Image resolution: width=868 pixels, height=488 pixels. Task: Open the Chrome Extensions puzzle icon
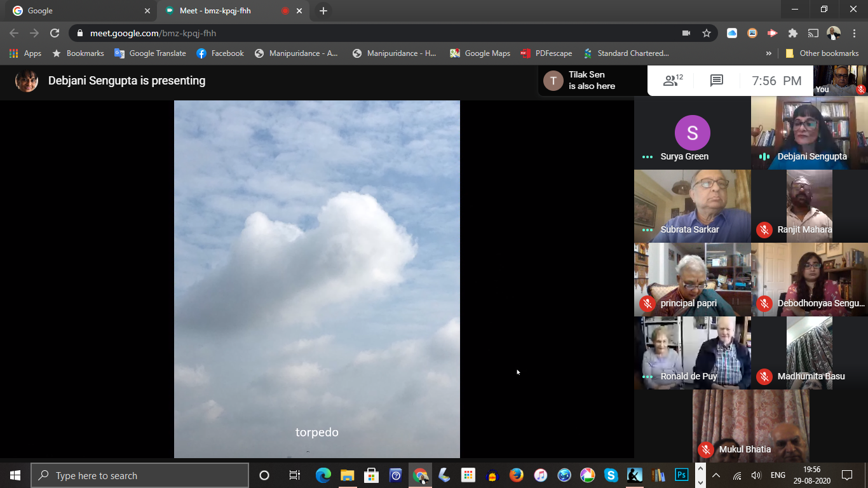pyautogui.click(x=792, y=33)
